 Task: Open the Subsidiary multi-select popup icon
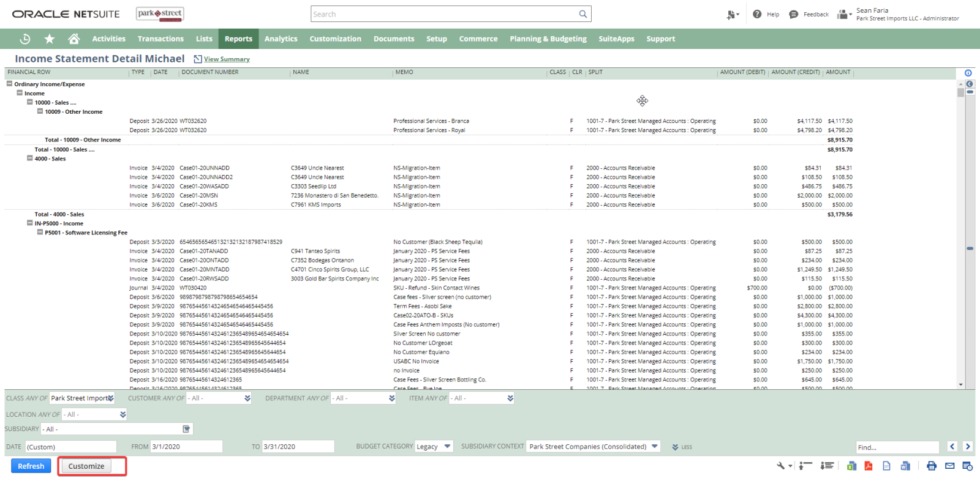(x=186, y=429)
